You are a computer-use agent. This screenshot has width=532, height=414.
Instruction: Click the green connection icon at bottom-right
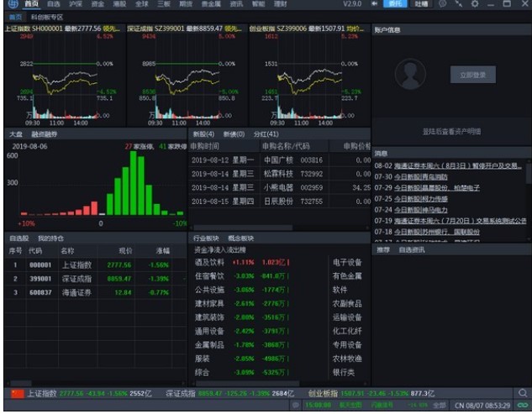click(521, 406)
